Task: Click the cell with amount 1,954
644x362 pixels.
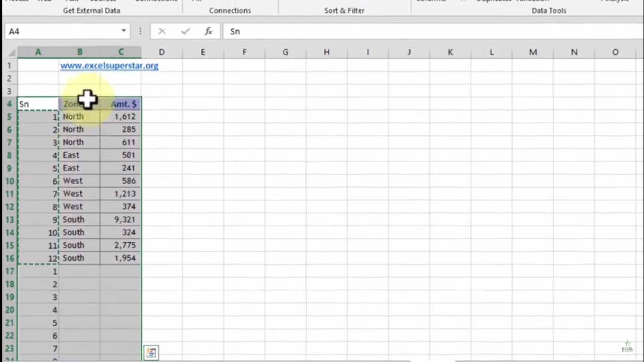Action: click(121, 258)
